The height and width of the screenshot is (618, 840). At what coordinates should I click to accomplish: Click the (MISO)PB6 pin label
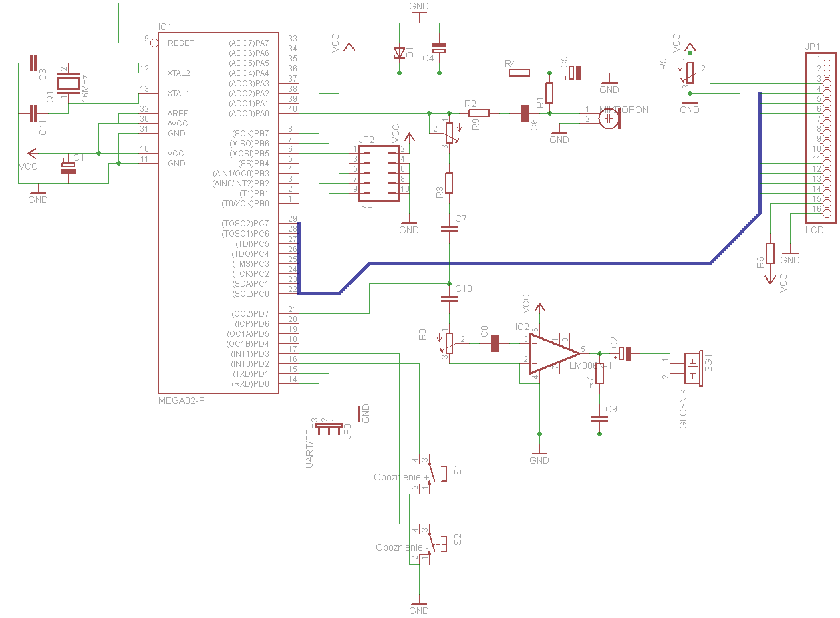pyautogui.click(x=249, y=143)
